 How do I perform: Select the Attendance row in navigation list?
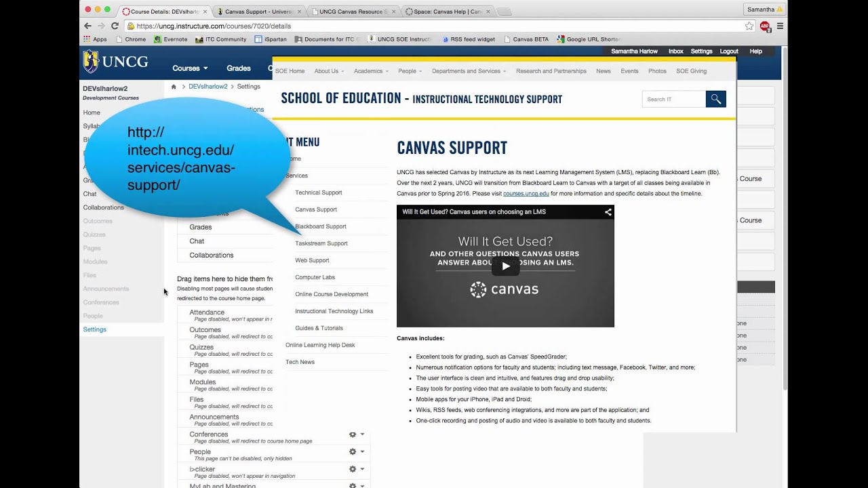(x=225, y=315)
